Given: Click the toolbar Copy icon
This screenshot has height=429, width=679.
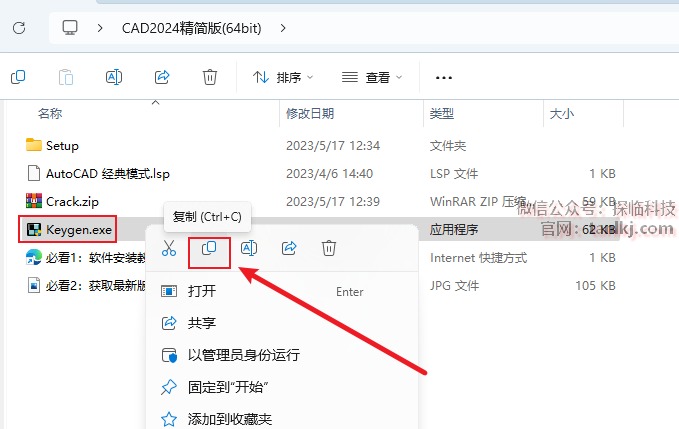Looking at the screenshot, I should point(18,77).
